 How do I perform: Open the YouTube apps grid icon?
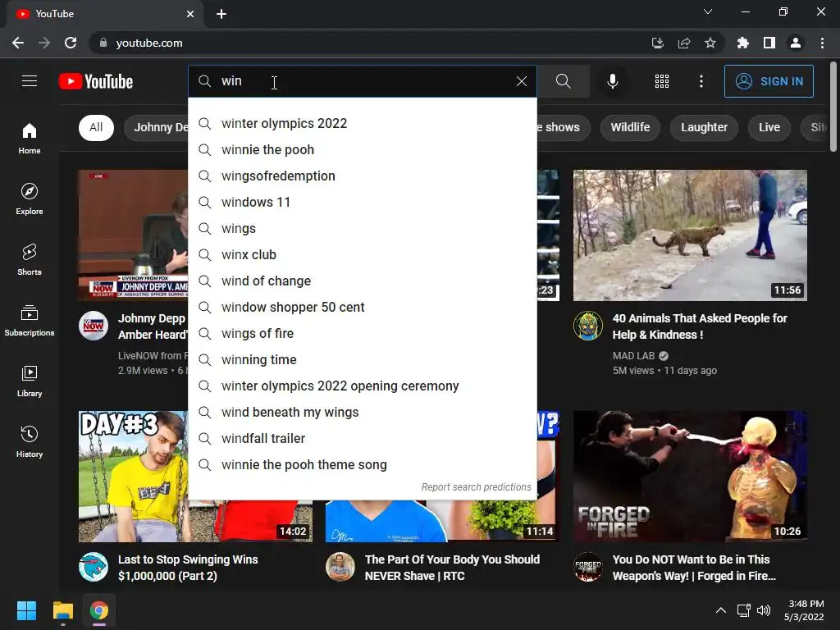(662, 81)
